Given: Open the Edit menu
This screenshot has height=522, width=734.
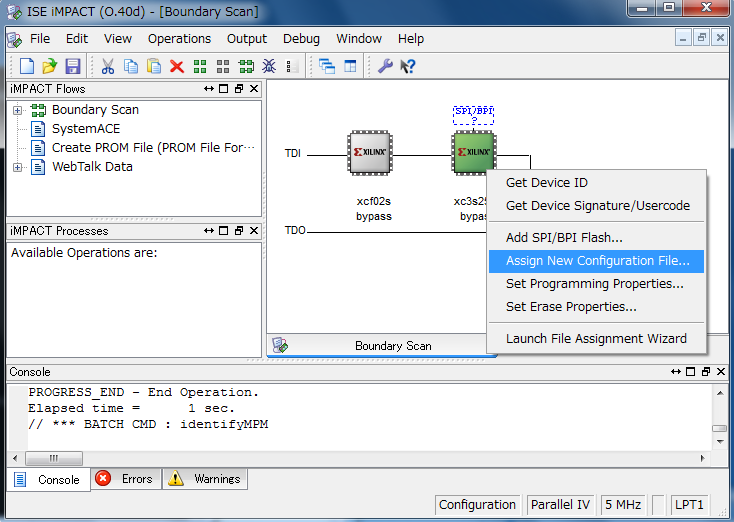Looking at the screenshot, I should pyautogui.click(x=77, y=38).
